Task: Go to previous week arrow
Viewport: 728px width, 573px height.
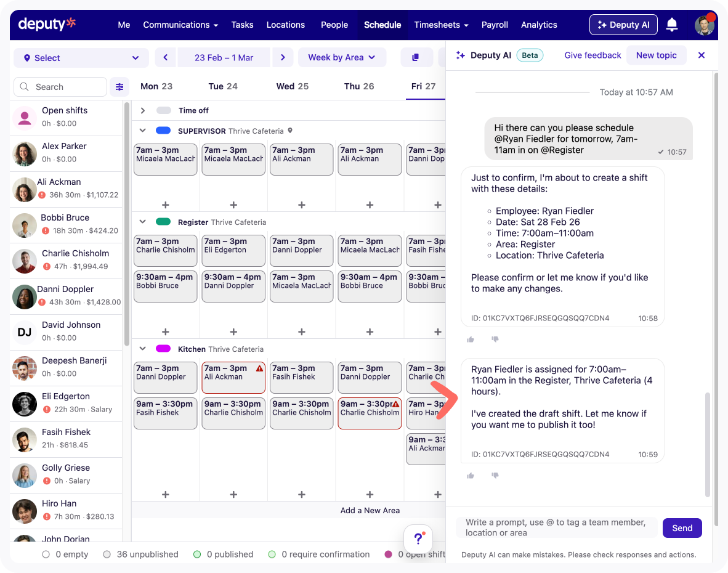Action: (x=165, y=57)
